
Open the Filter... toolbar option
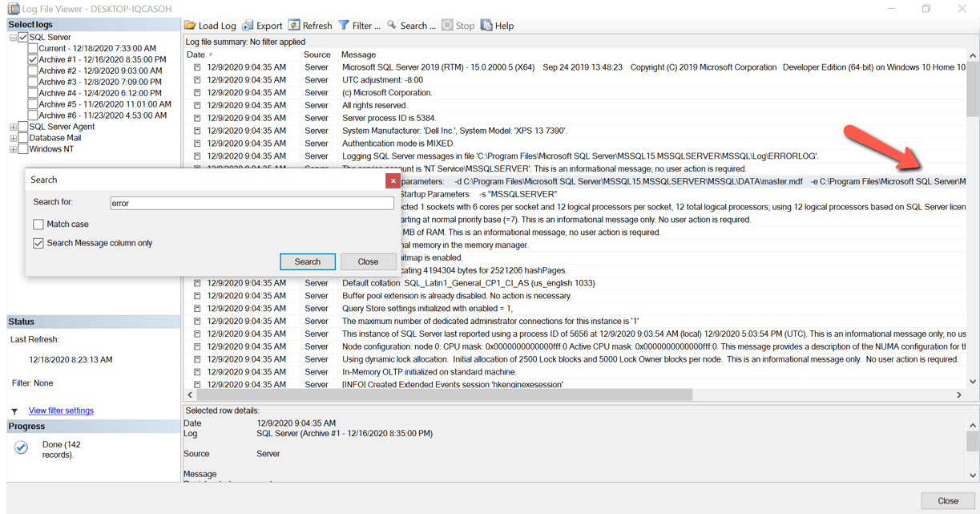359,26
